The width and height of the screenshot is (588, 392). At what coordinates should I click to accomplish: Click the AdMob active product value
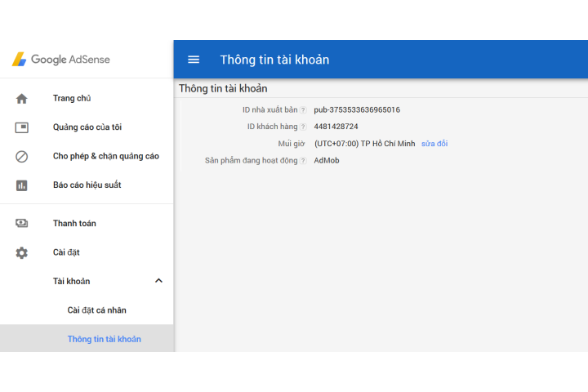(x=327, y=161)
